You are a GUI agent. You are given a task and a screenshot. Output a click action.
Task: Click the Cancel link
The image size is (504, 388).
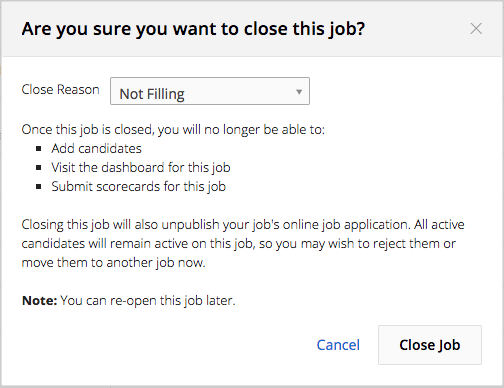pyautogui.click(x=338, y=345)
